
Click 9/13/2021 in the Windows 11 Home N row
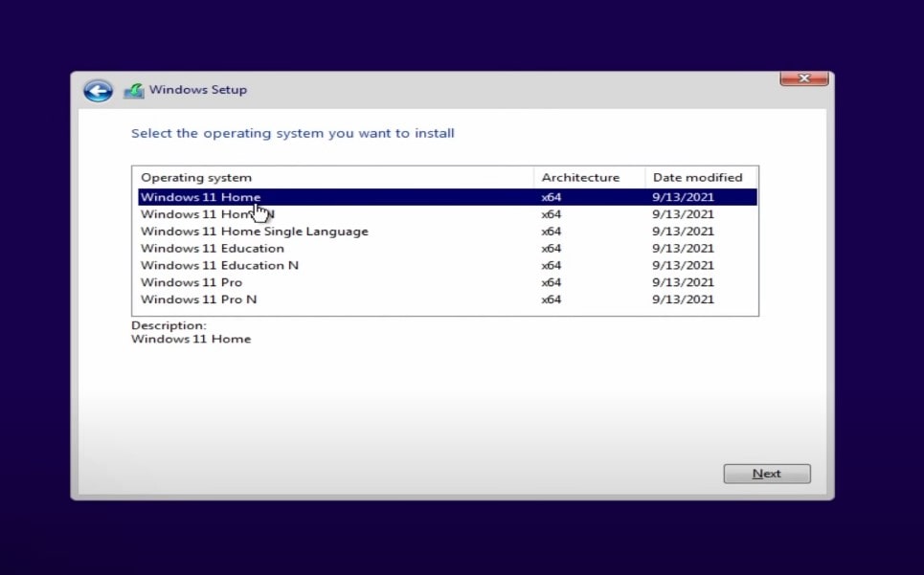click(683, 214)
